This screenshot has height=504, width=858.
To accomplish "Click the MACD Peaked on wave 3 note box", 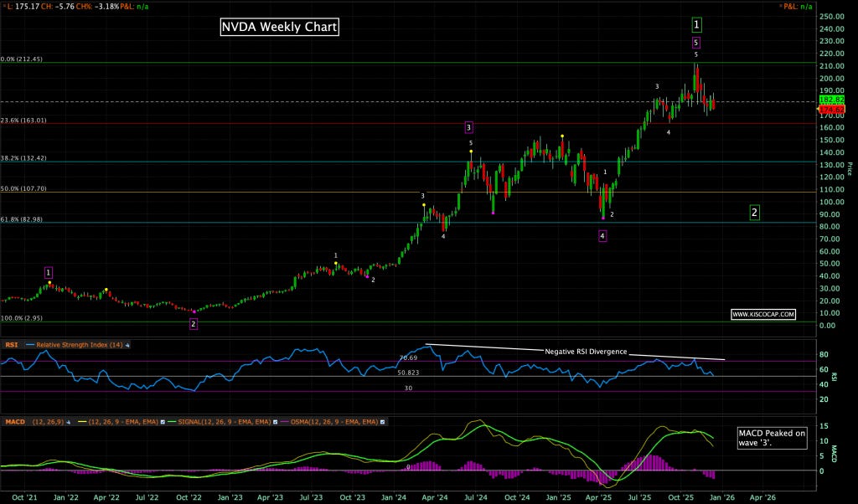I will coord(772,439).
